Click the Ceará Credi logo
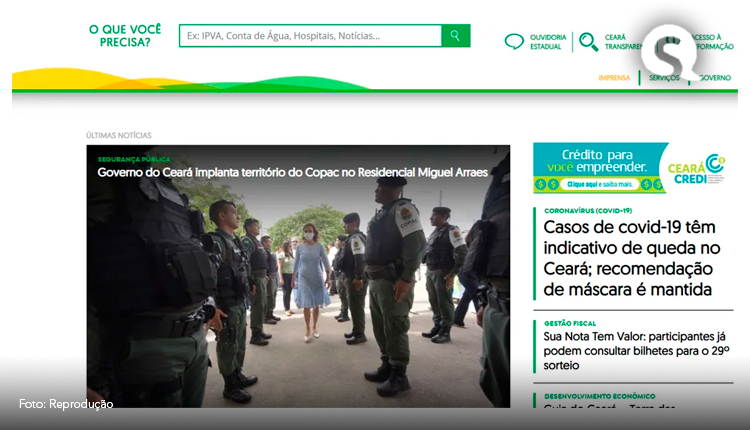Viewport: 750px width, 430px height. (698, 168)
